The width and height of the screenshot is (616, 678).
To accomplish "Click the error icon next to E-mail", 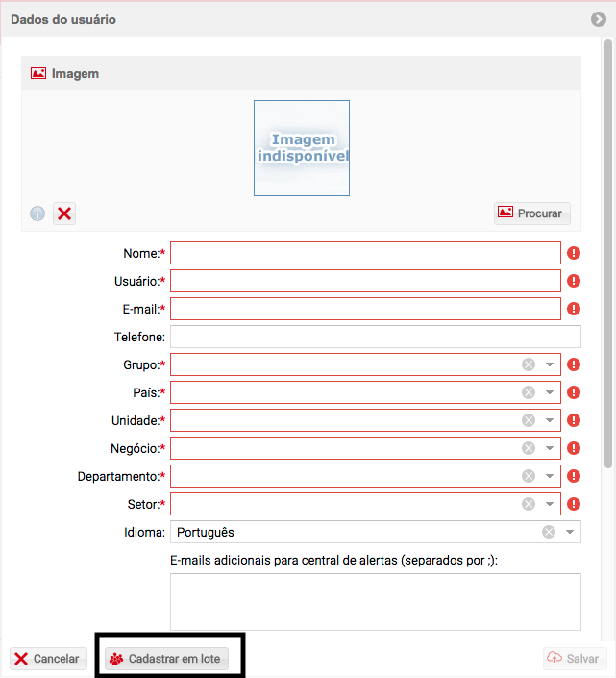I will [574, 309].
